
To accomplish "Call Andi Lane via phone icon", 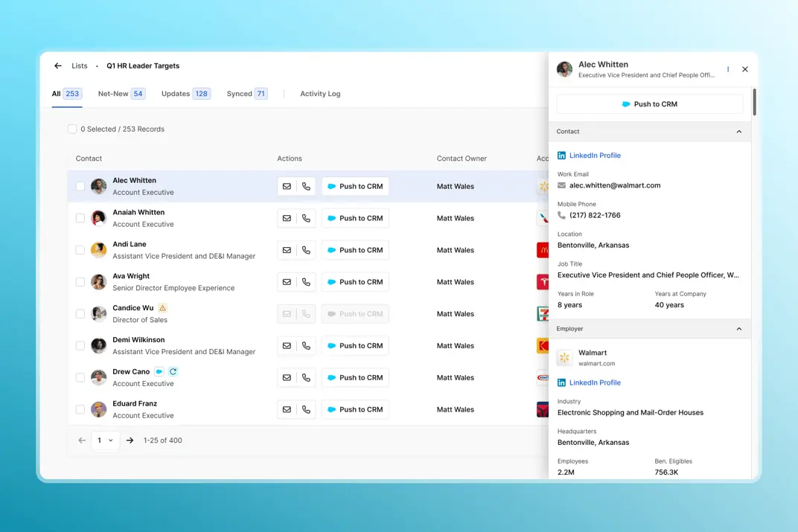I will tap(306, 250).
